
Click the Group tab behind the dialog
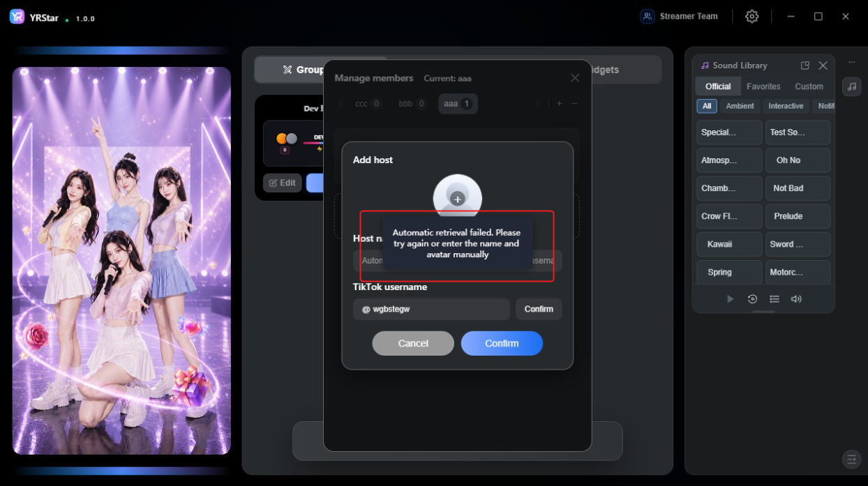coord(303,70)
